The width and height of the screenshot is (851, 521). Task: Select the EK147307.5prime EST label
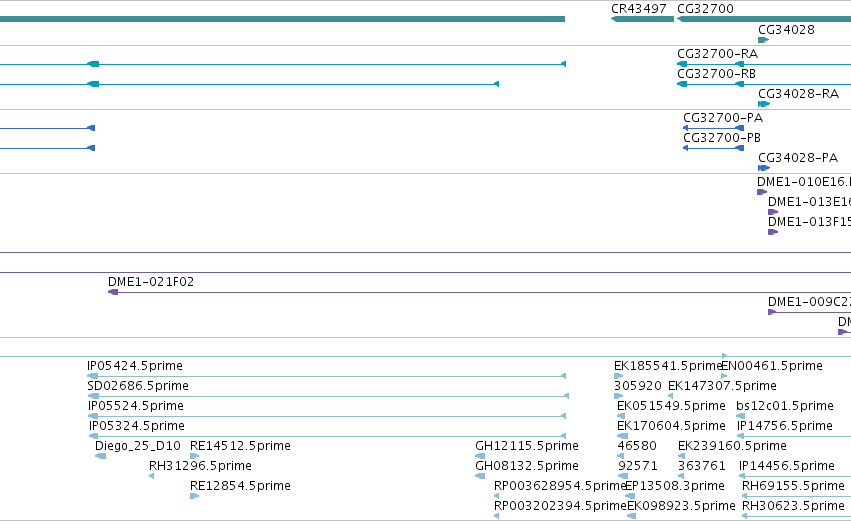click(722, 386)
